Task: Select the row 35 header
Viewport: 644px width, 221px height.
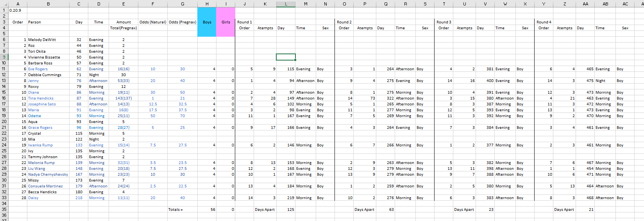Action: pyautogui.click(x=4, y=209)
